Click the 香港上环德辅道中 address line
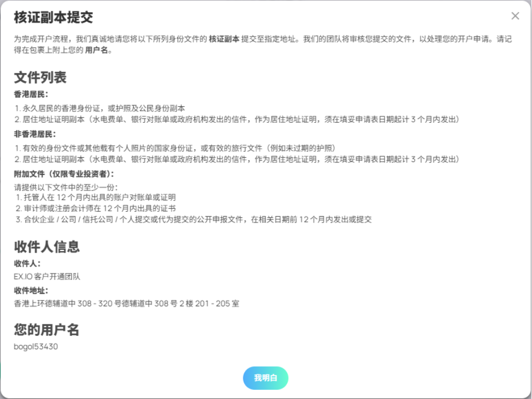Image resolution: width=532 pixels, height=399 pixels. (126, 304)
